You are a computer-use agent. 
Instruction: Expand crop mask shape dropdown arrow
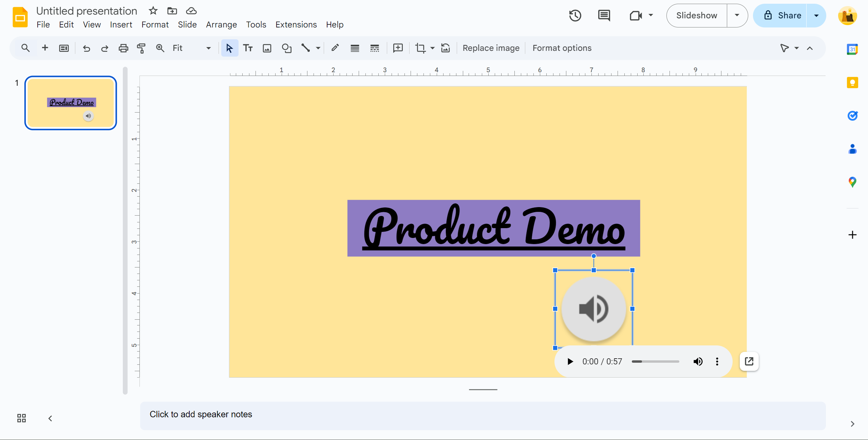[432, 48]
